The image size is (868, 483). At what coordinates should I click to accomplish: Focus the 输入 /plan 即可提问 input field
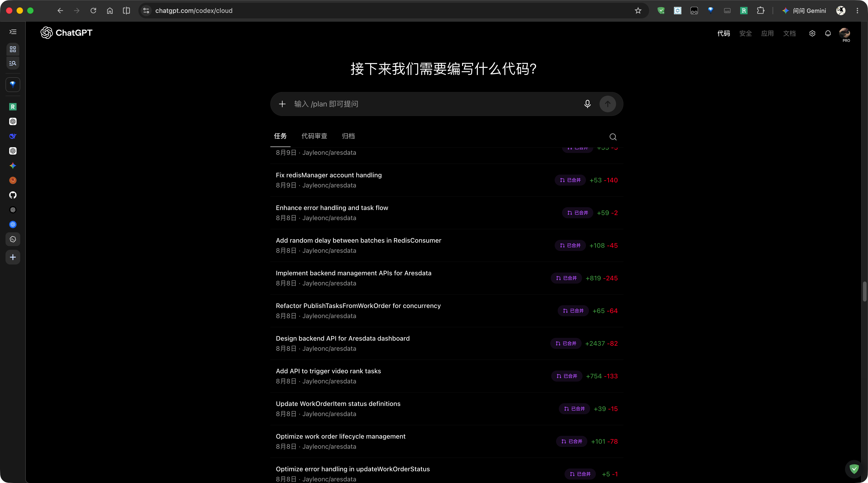tap(435, 104)
